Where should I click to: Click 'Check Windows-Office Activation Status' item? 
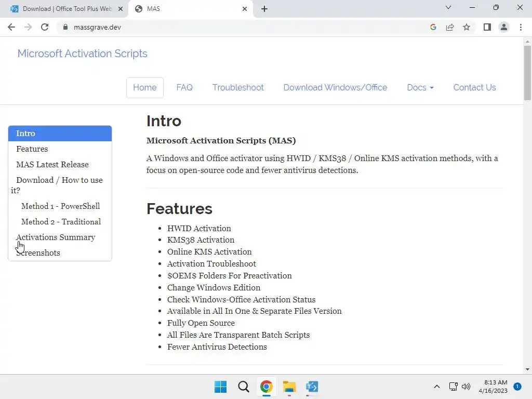pyautogui.click(x=241, y=300)
